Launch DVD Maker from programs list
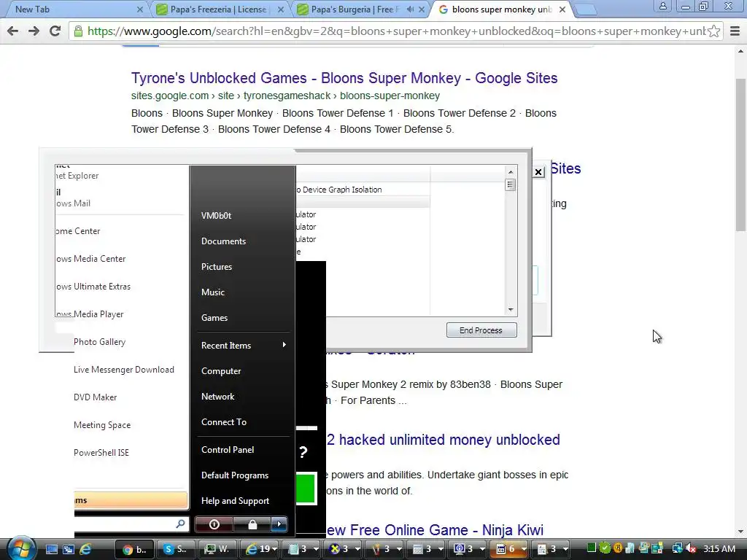Screen dimensions: 747x560 click(96, 397)
